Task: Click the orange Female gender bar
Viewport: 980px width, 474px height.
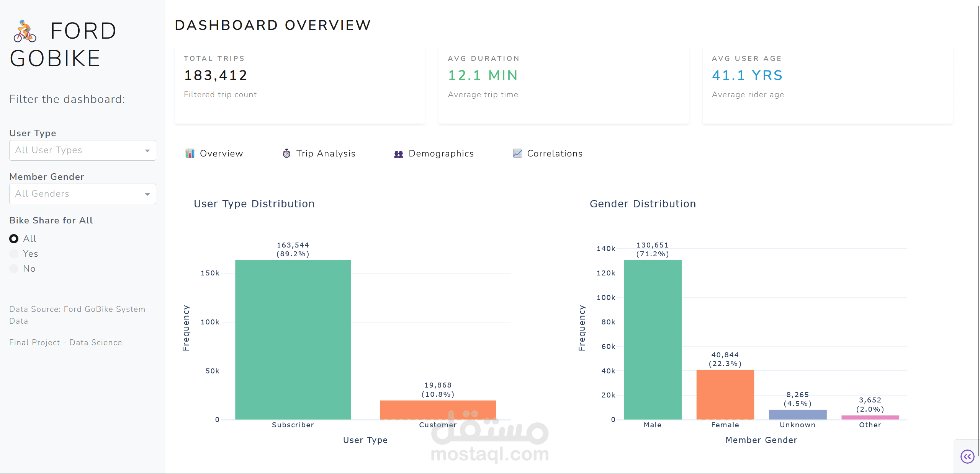Action: 725,394
